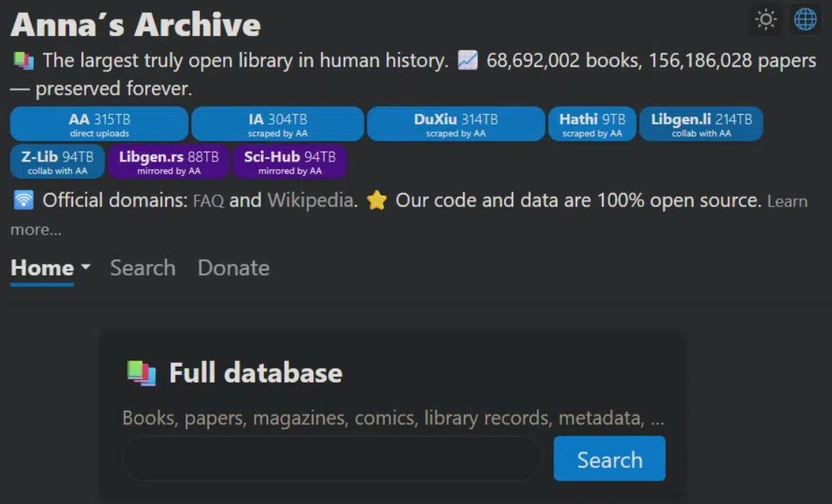Open the Z-Lib 94TB dataset badge
The image size is (832, 504).
coord(57,161)
